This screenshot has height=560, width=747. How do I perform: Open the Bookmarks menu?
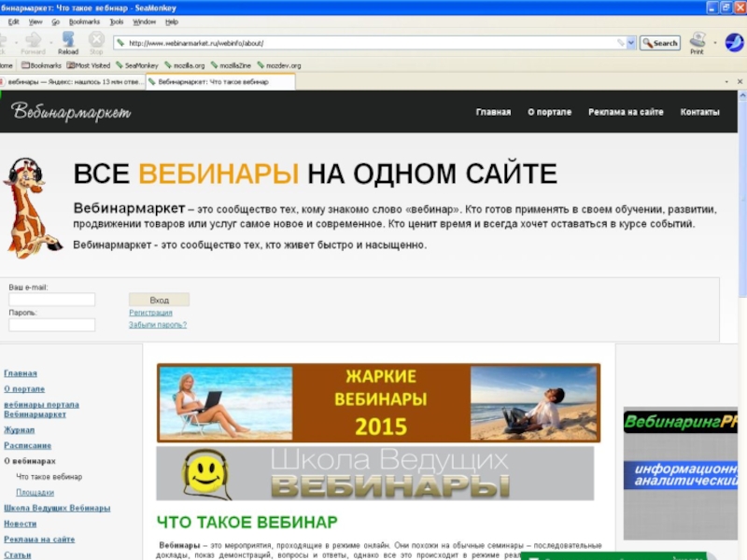(84, 21)
